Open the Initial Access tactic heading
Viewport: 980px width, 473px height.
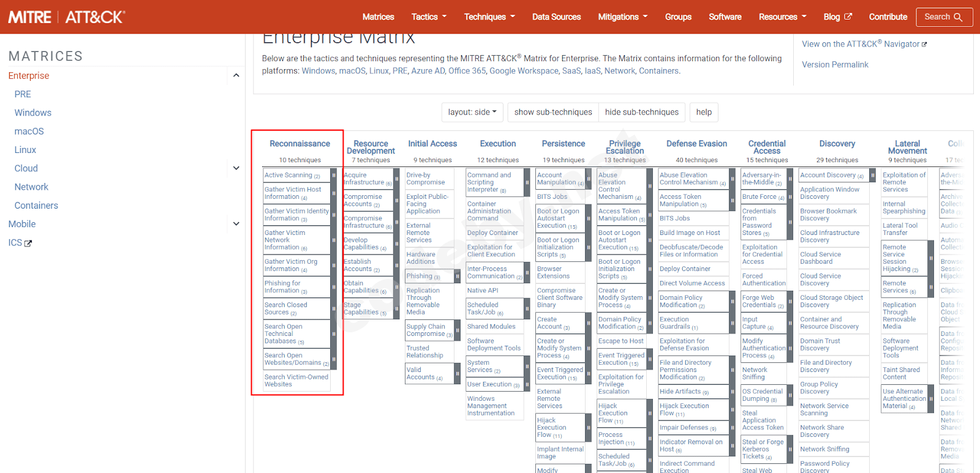pos(432,144)
